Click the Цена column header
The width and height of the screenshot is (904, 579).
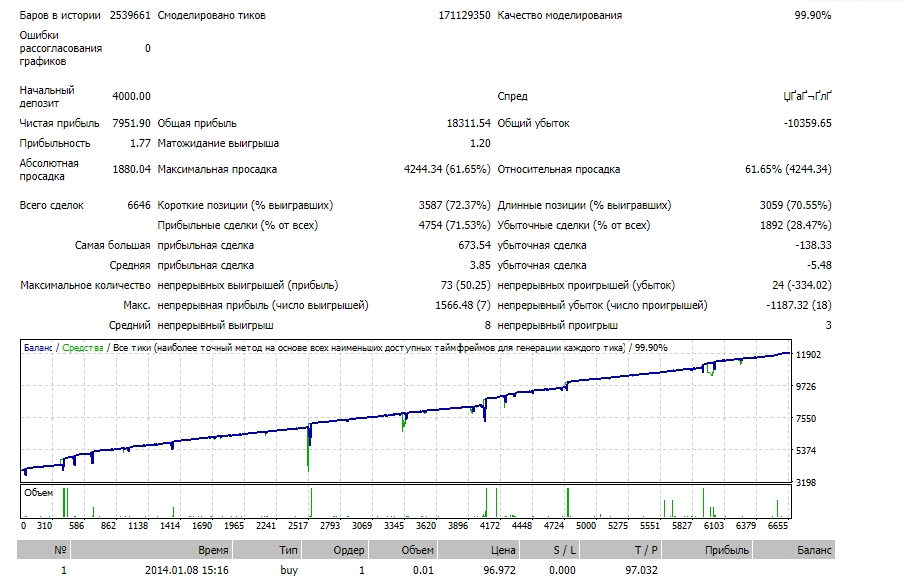478,550
